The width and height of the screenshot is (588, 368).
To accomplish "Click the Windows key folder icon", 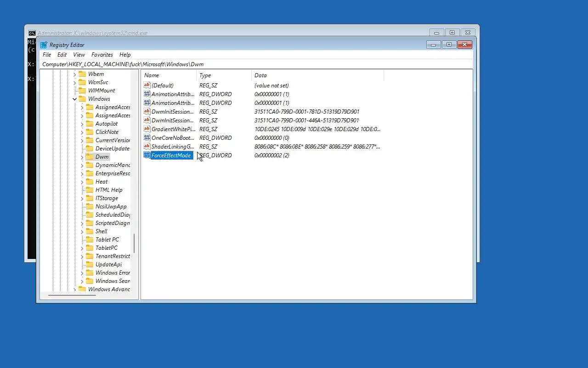I will 82,99.
